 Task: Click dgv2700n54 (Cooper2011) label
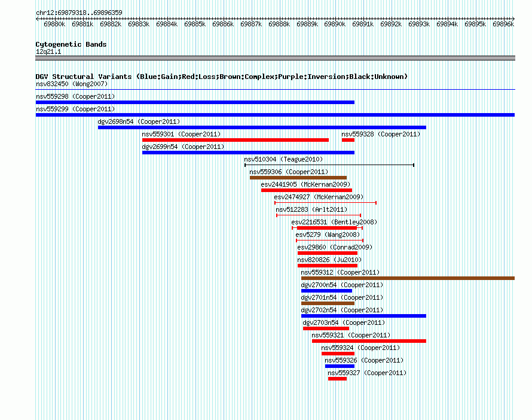pos(342,285)
